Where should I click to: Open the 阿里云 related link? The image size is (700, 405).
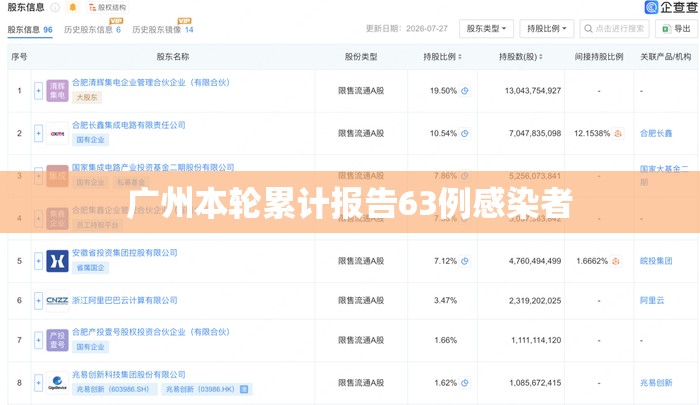[x=652, y=301]
